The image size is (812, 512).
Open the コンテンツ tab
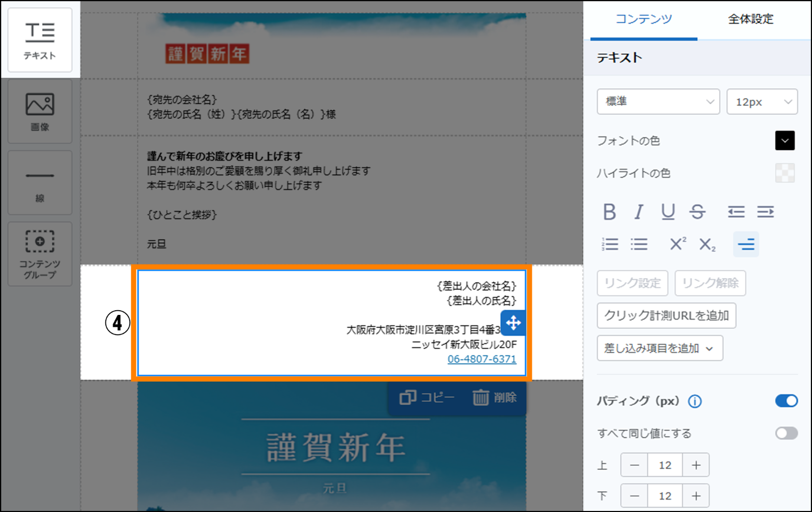pyautogui.click(x=643, y=20)
